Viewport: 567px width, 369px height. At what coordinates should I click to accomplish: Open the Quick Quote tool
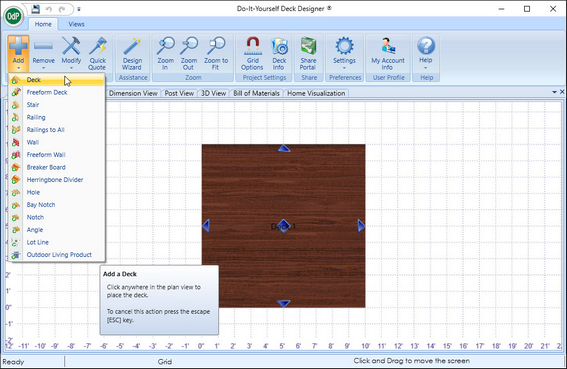pyautogui.click(x=98, y=54)
